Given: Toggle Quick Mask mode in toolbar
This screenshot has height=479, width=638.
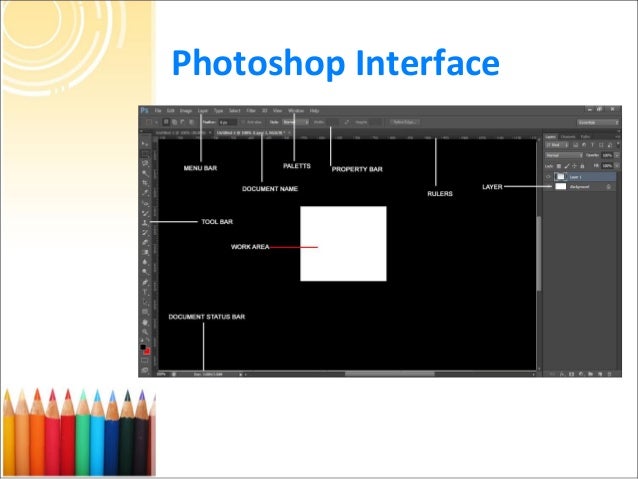Looking at the screenshot, I should (x=144, y=361).
